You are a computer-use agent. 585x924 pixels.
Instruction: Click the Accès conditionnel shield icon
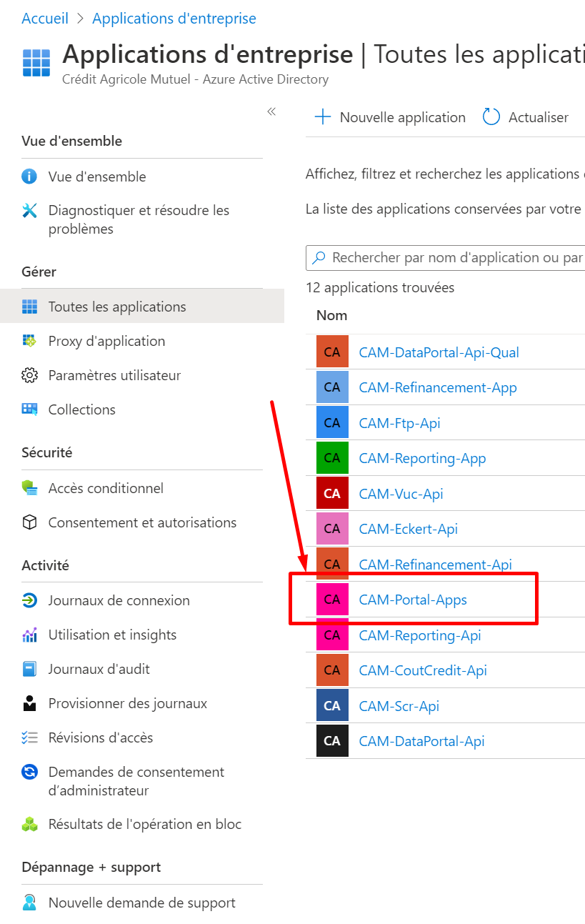(x=29, y=488)
